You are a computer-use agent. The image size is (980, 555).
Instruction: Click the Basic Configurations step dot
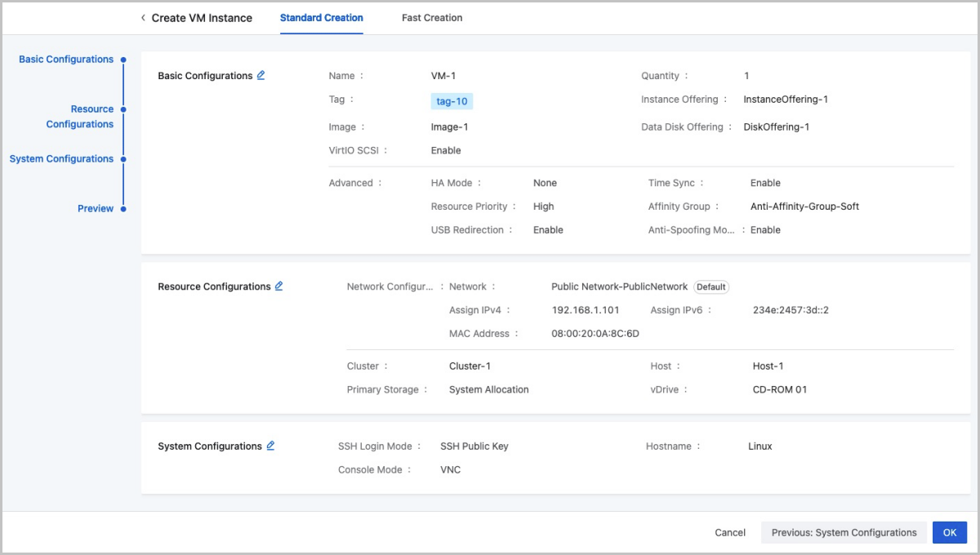coord(123,60)
